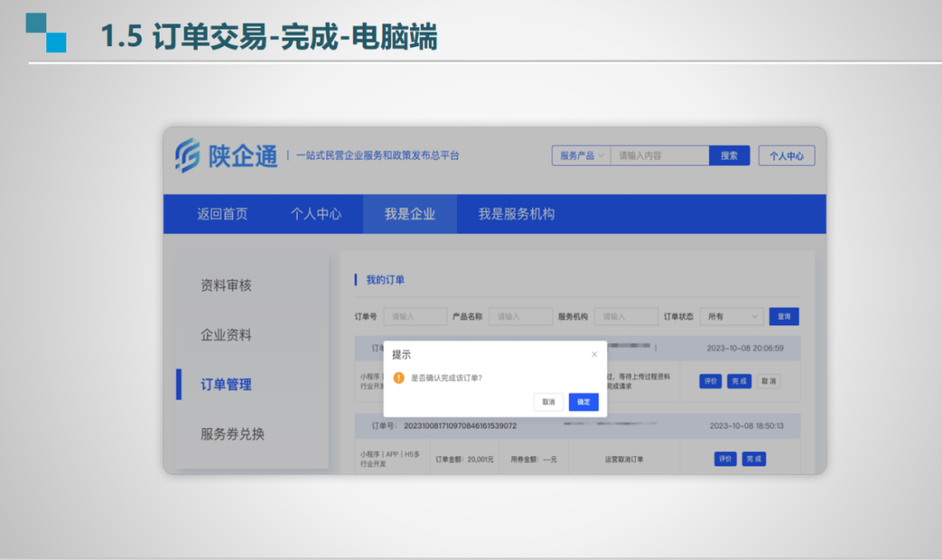Click the 订单号 input field
The height and width of the screenshot is (560, 942).
pyautogui.click(x=414, y=317)
